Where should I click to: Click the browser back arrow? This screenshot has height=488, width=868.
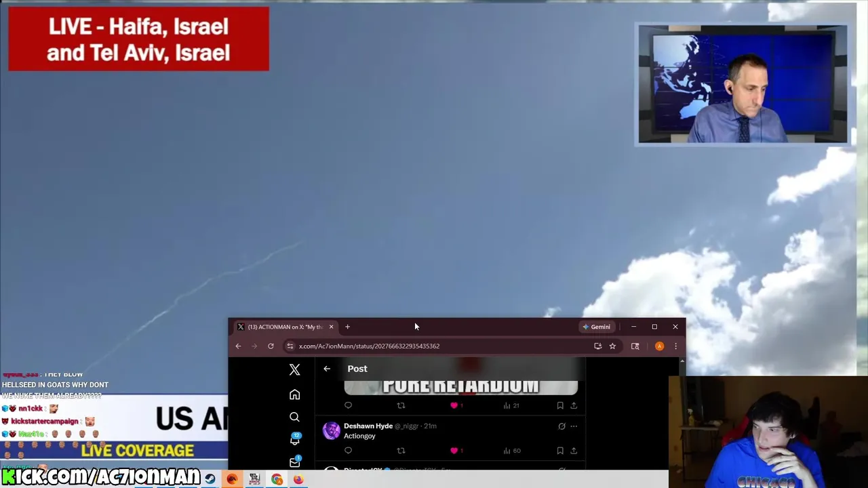(x=238, y=346)
